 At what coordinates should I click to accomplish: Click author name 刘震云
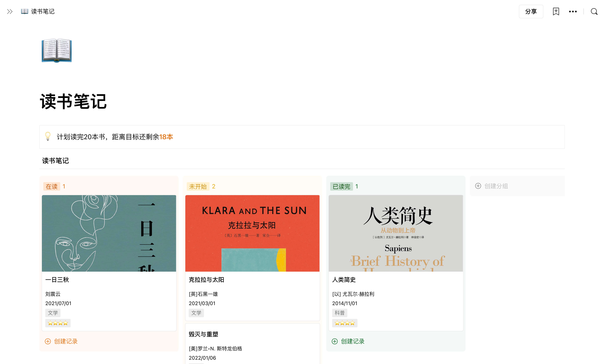[x=53, y=294]
